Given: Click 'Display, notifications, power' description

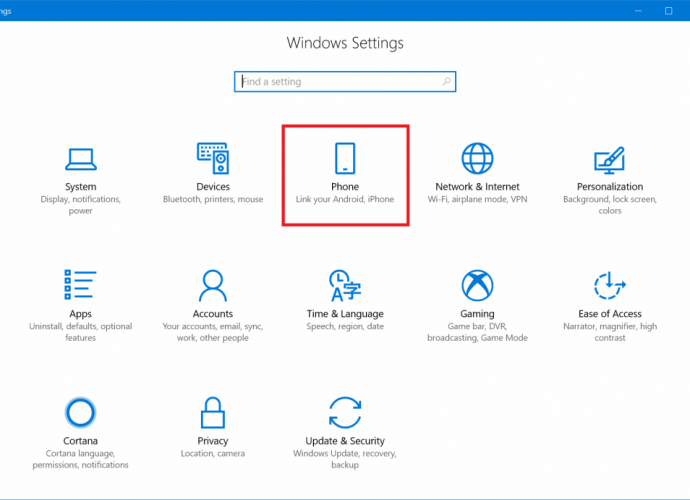Looking at the screenshot, I should tap(81, 205).
